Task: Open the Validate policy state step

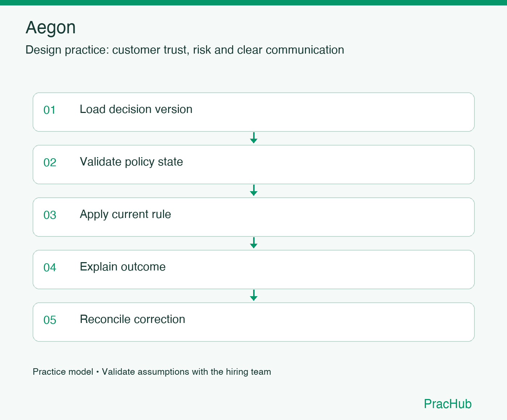Action: pos(253,164)
